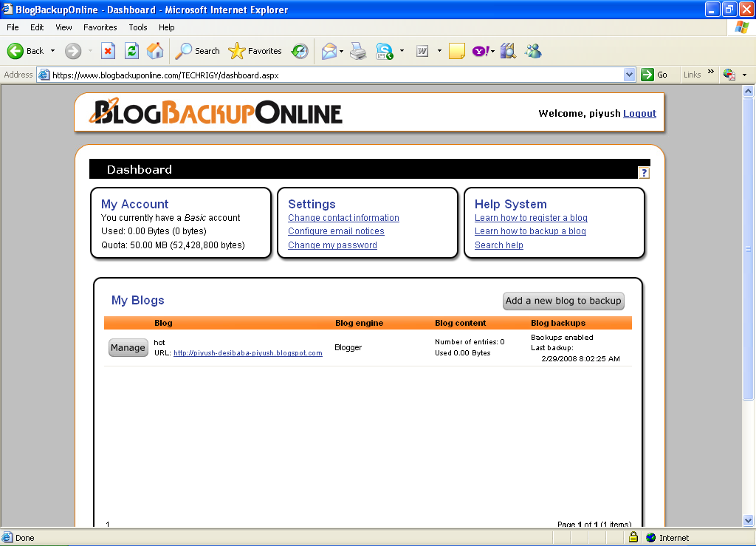Print the page with the printer icon

coord(358,51)
